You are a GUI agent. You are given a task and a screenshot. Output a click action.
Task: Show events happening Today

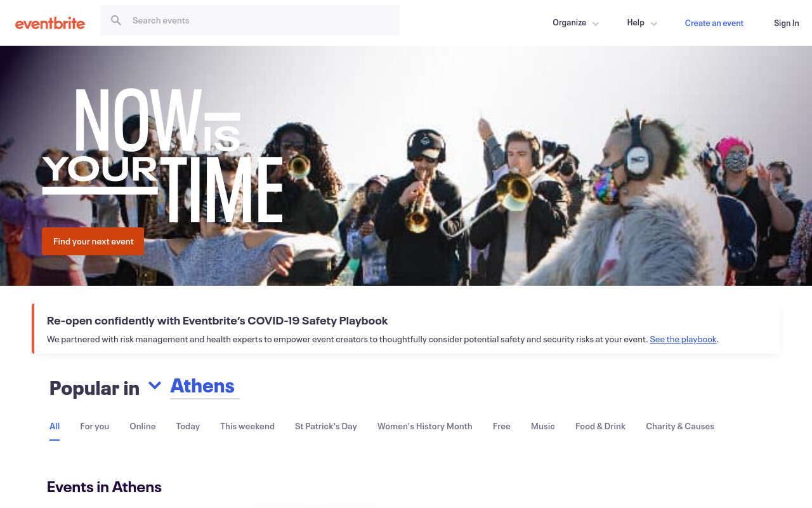(x=188, y=426)
